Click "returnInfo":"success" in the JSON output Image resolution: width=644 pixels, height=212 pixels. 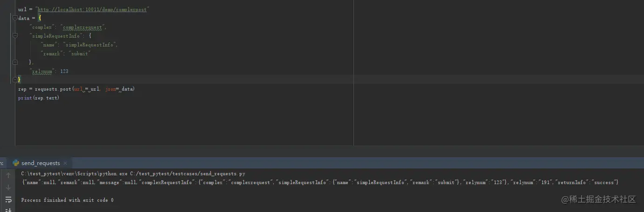[x=585, y=182]
